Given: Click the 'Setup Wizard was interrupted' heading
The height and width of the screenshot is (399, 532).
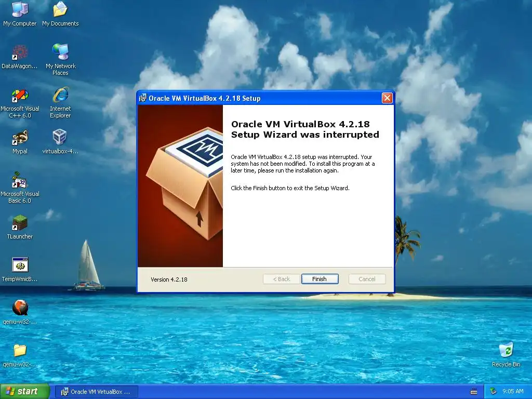Looking at the screenshot, I should (305, 135).
